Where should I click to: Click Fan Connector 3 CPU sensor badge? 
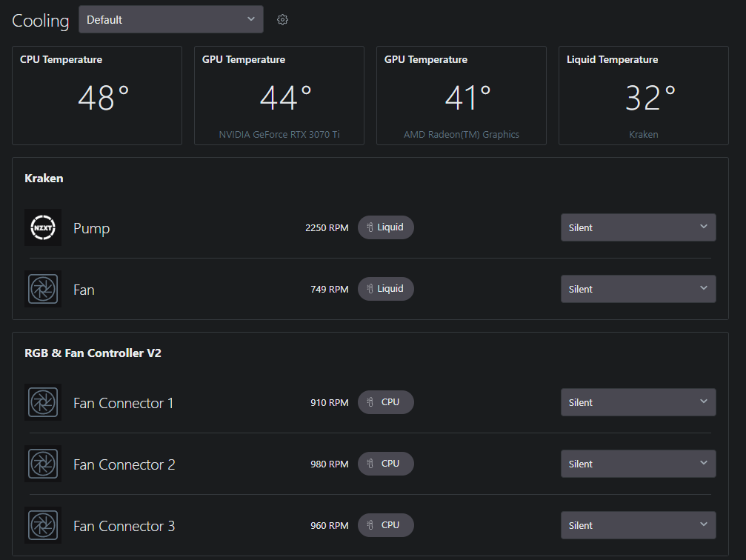[x=386, y=525]
